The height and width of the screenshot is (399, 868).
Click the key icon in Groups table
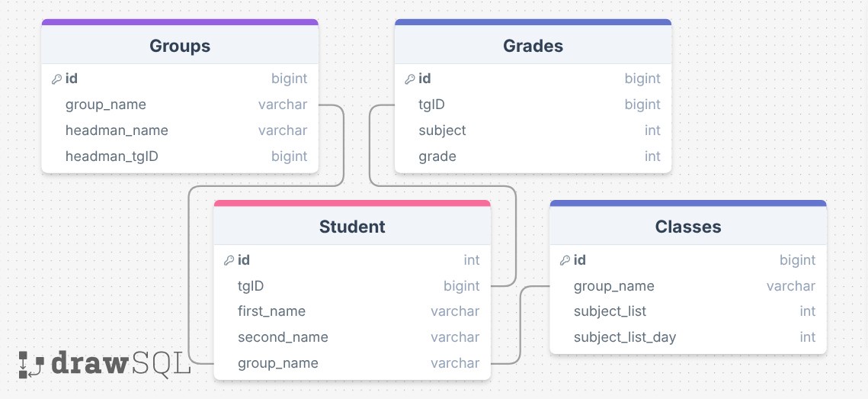pyautogui.click(x=56, y=79)
